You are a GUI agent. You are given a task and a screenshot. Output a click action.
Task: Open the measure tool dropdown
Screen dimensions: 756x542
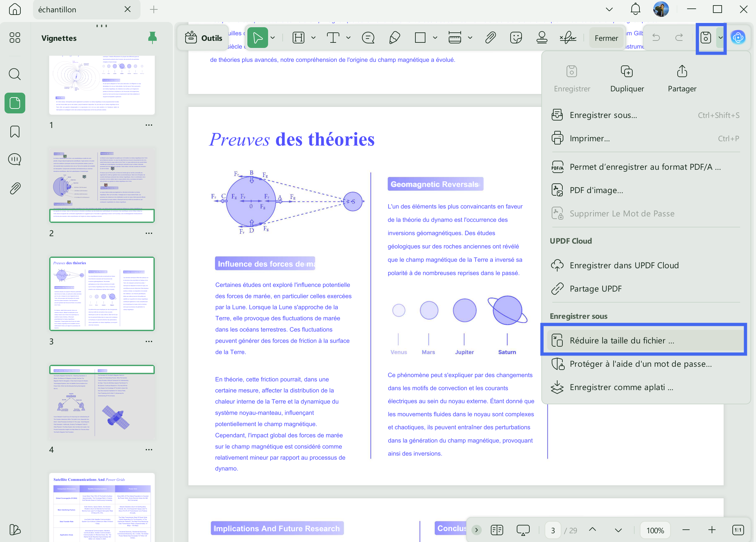tap(470, 38)
